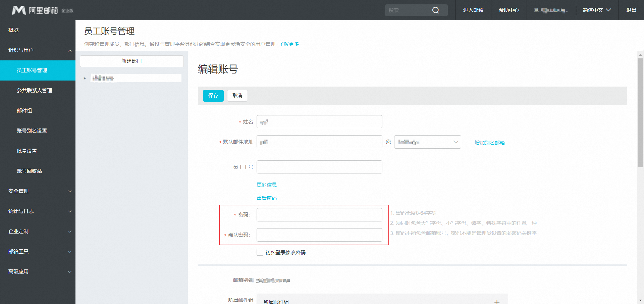
Task: Click the blurred account name in top bar
Action: [x=551, y=10]
